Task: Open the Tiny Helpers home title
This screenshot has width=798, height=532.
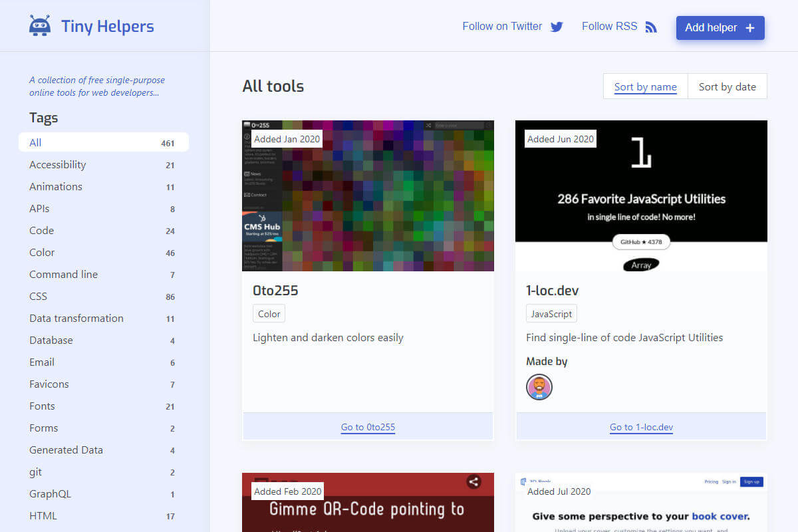Action: [x=107, y=27]
